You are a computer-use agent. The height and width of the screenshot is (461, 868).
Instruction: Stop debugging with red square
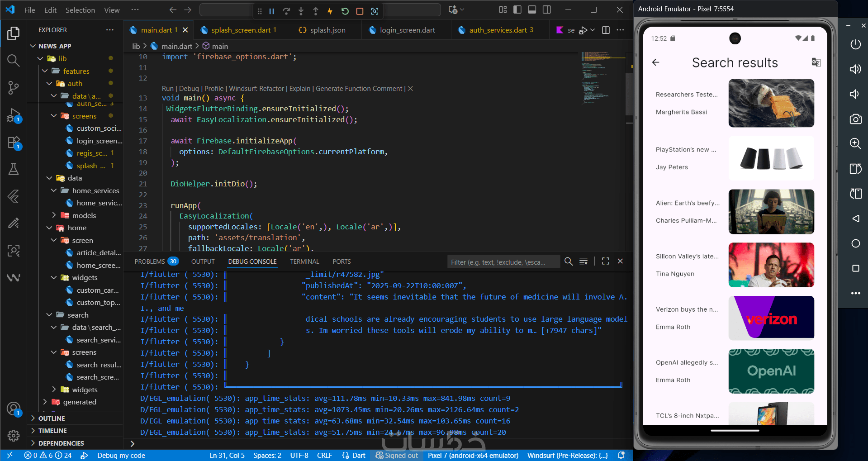point(360,11)
